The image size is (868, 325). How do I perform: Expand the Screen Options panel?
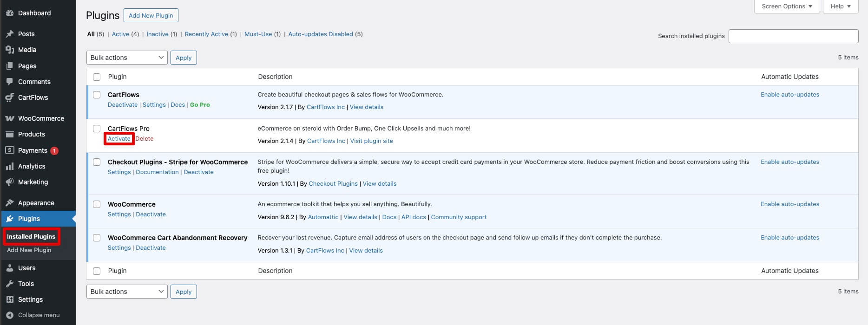point(787,6)
